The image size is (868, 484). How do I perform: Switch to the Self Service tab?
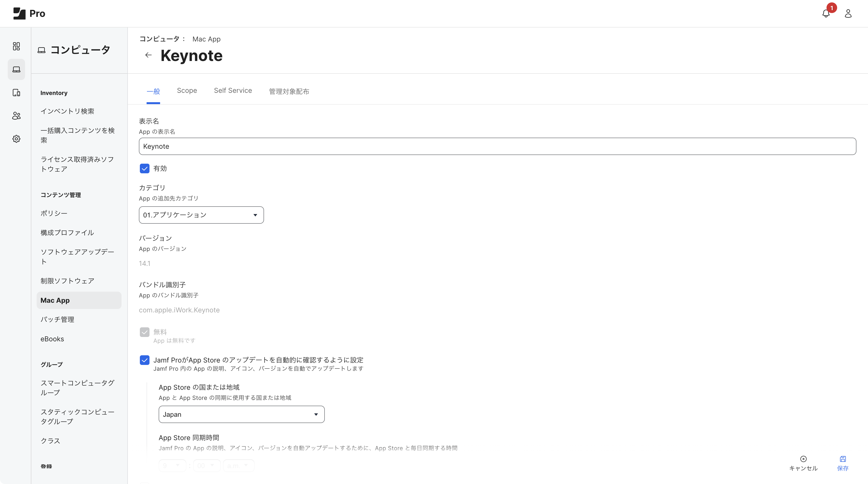232,91
